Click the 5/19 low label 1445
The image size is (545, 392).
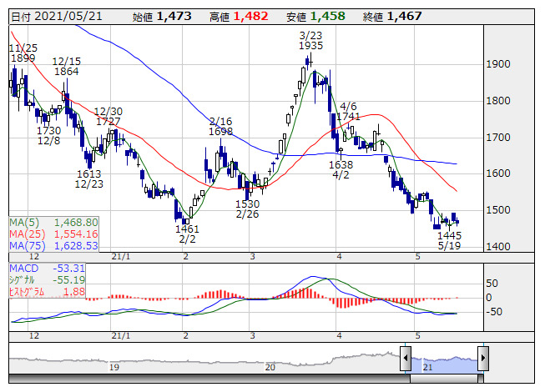point(449,236)
